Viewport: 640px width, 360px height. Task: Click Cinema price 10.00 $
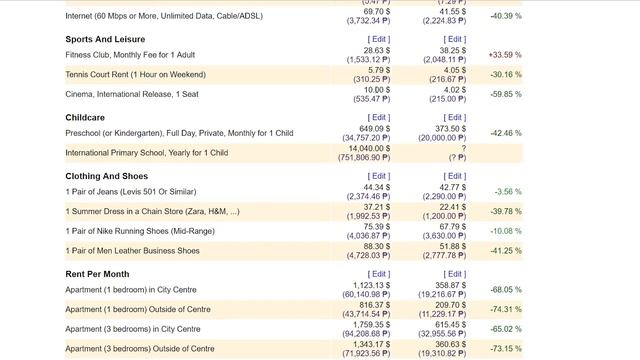click(x=377, y=90)
